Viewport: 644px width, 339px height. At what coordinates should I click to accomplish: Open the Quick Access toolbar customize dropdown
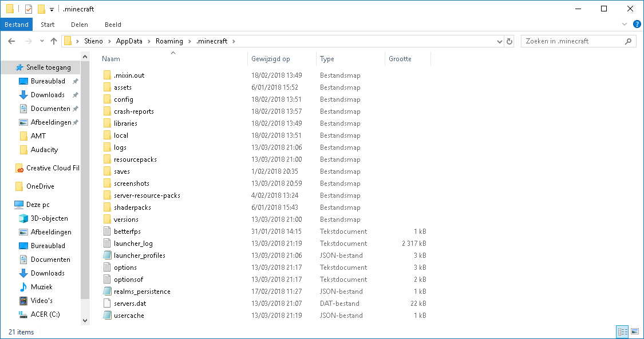[x=52, y=9]
